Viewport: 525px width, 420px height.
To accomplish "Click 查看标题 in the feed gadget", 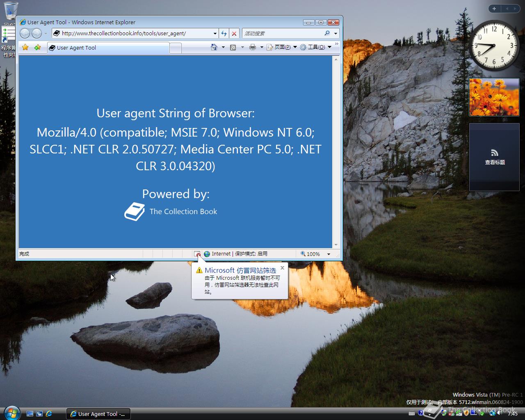I will tap(495, 162).
